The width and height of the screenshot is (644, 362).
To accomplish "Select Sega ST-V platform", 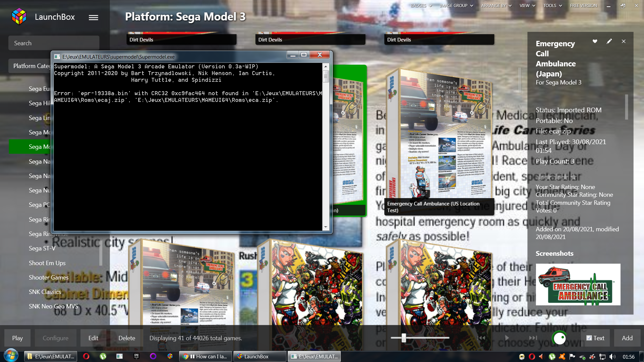I will click(x=42, y=248).
